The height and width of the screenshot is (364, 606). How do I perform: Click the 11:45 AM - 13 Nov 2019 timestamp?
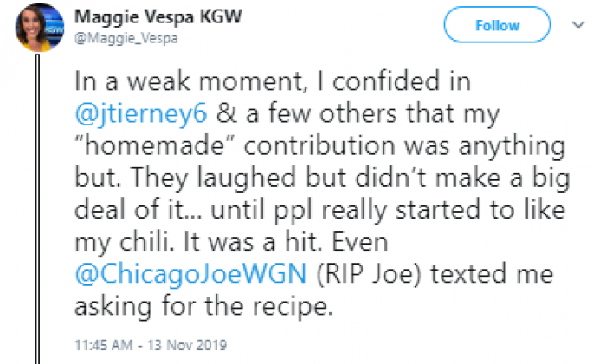click(x=151, y=346)
